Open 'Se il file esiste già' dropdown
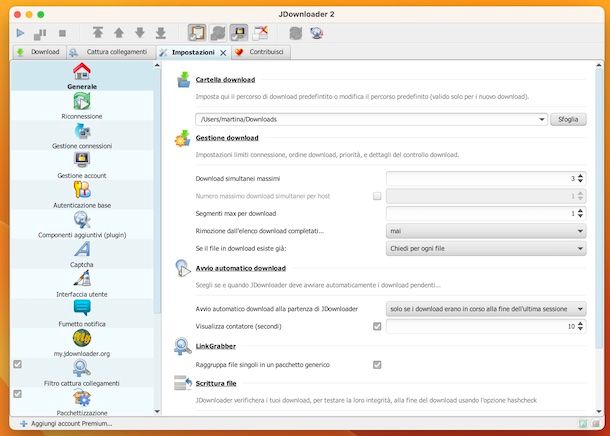610x436 pixels. pos(486,249)
